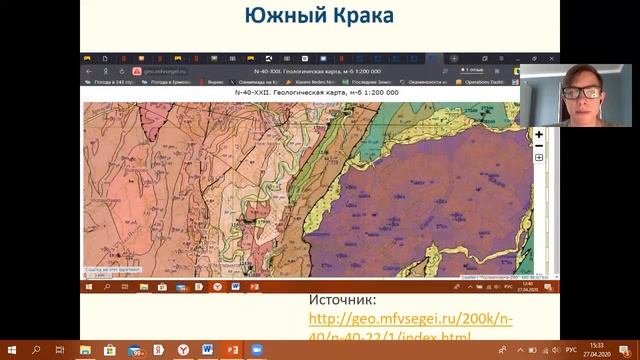Click Start icon in the slide's embedded taskbar
The width and height of the screenshot is (640, 360).
pos(89,287)
